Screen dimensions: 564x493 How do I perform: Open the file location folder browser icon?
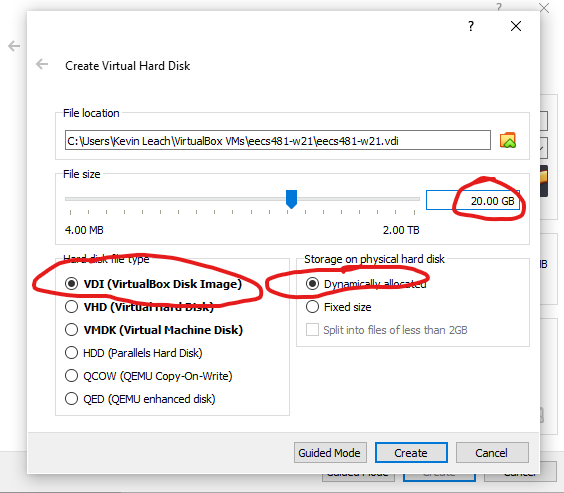508,140
